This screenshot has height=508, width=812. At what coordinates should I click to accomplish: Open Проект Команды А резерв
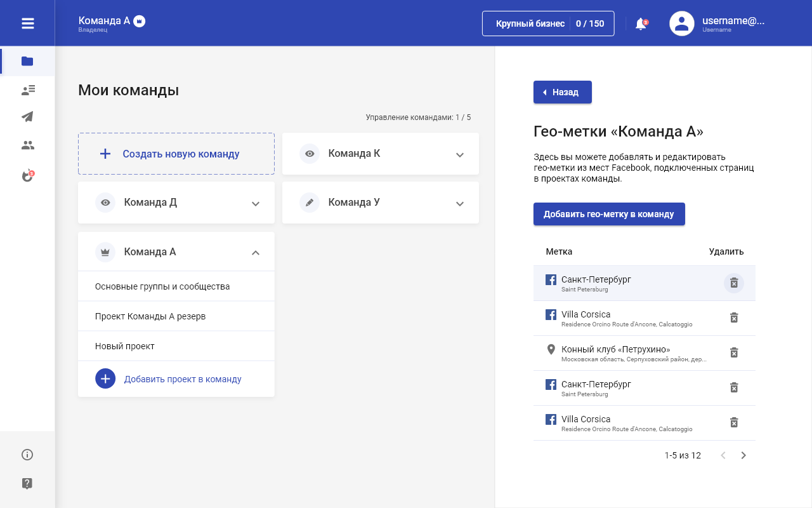[x=176, y=316]
